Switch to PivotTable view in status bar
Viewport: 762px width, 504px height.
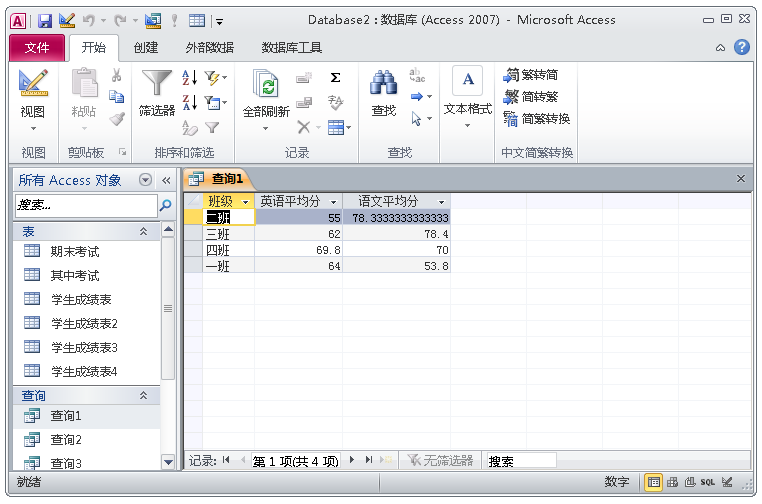point(673,482)
